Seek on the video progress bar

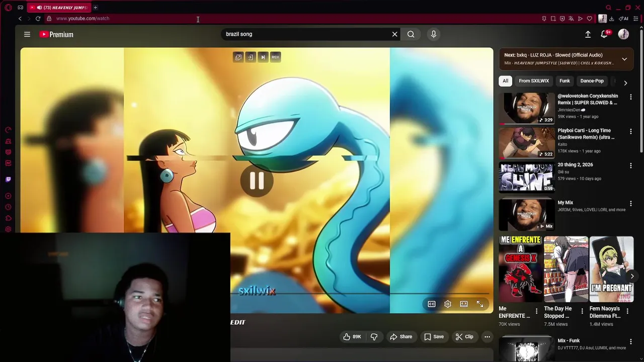pos(360,293)
